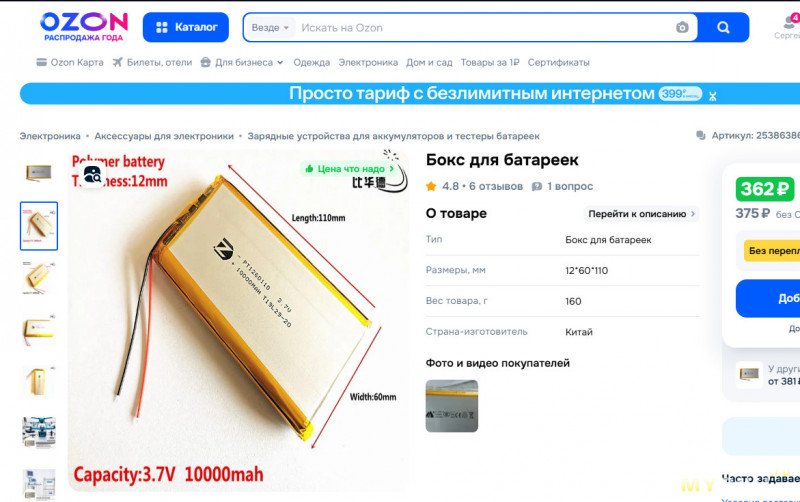This screenshot has width=800, height=502.
Task: Click Перейти к описанию link
Action: [641, 214]
